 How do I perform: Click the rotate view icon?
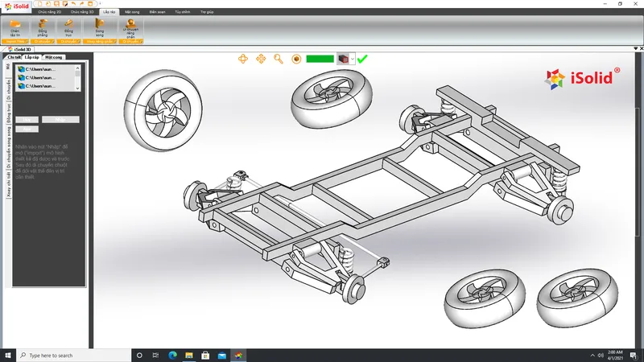coord(243,59)
